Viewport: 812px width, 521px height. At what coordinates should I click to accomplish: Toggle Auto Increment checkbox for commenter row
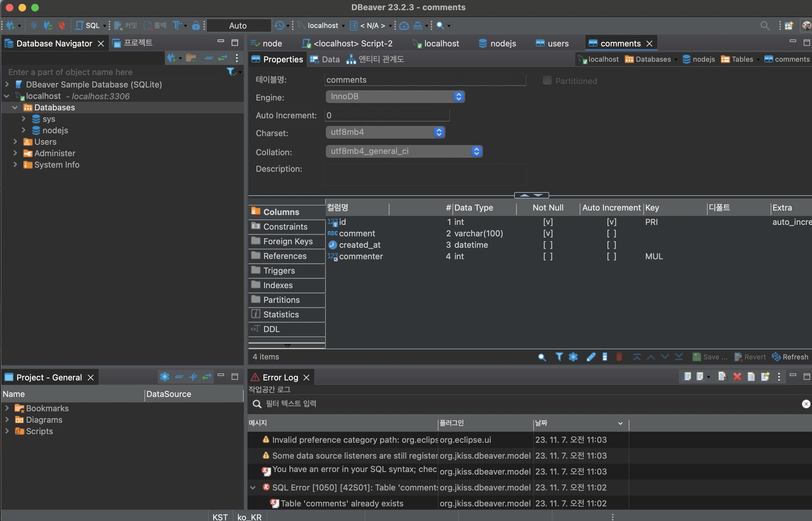[611, 256]
